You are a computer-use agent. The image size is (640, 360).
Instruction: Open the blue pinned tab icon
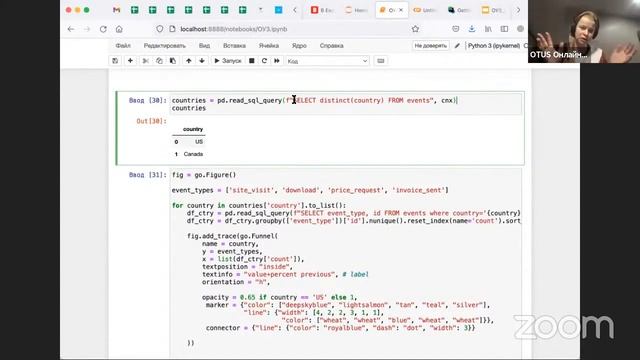pyautogui.click(x=278, y=10)
